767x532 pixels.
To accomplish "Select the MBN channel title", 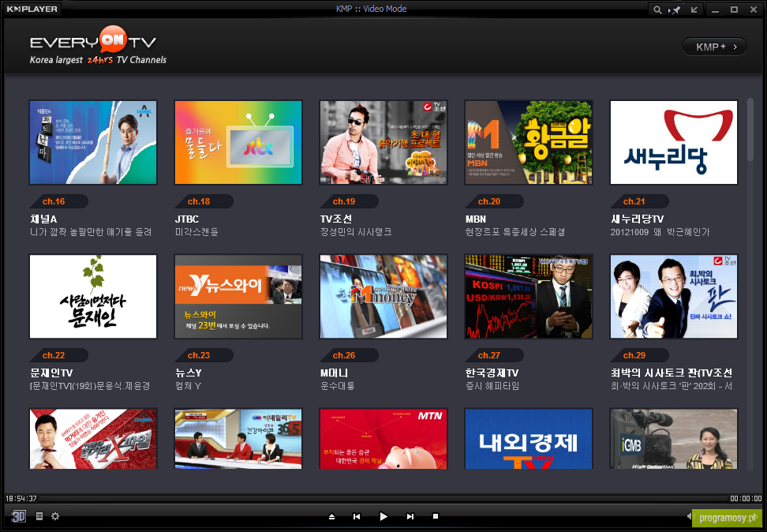I will point(476,219).
